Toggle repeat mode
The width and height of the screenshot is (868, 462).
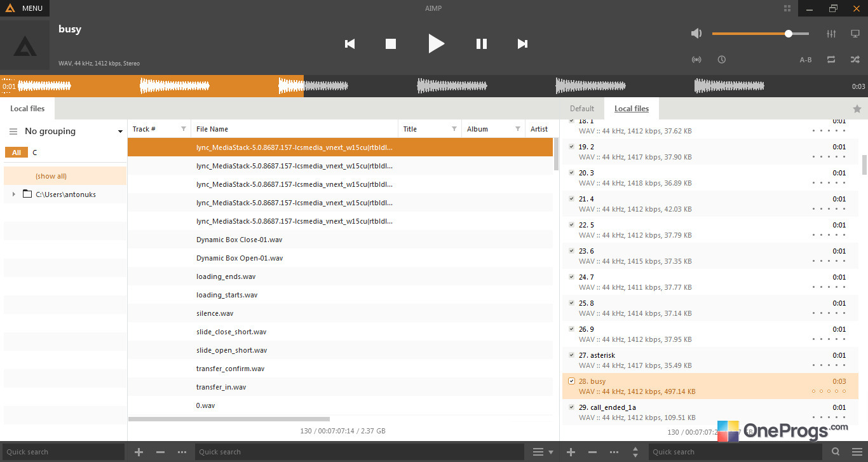[831, 60]
